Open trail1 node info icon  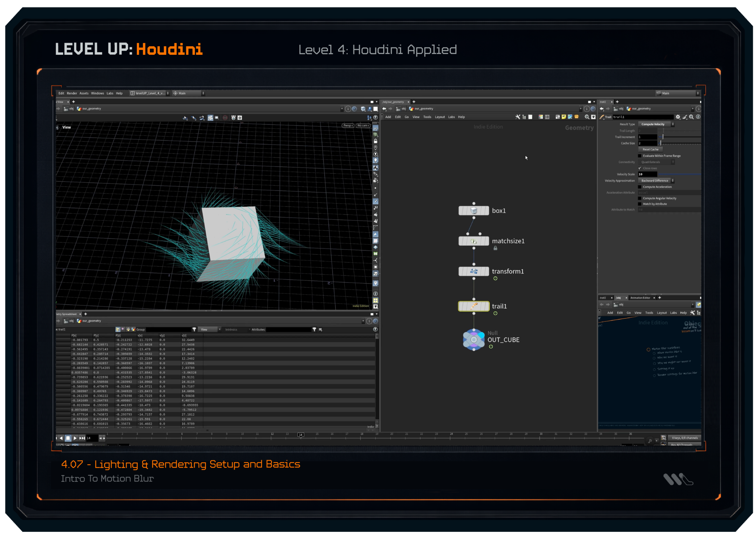click(x=698, y=117)
